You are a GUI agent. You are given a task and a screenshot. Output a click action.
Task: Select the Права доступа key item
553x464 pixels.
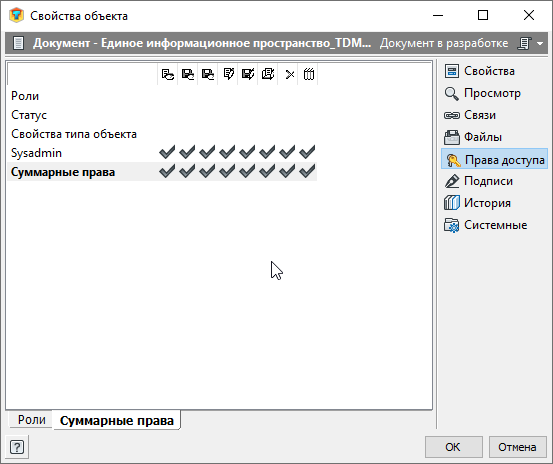[x=494, y=160]
